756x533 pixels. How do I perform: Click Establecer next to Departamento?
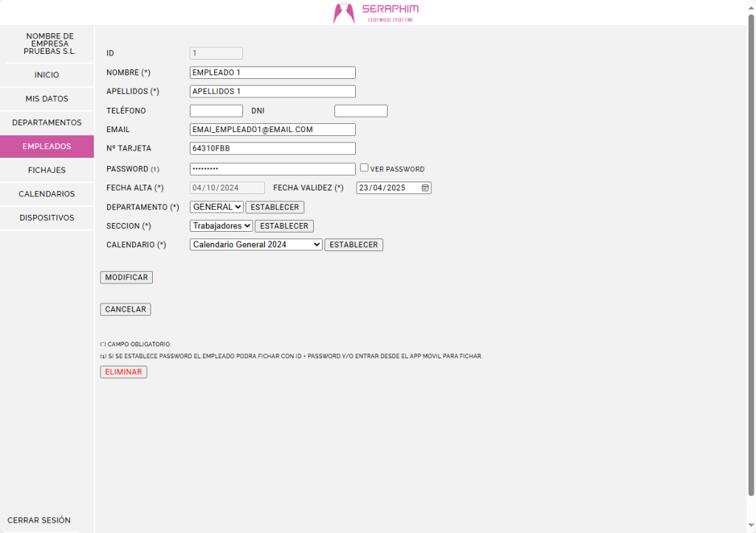(275, 207)
